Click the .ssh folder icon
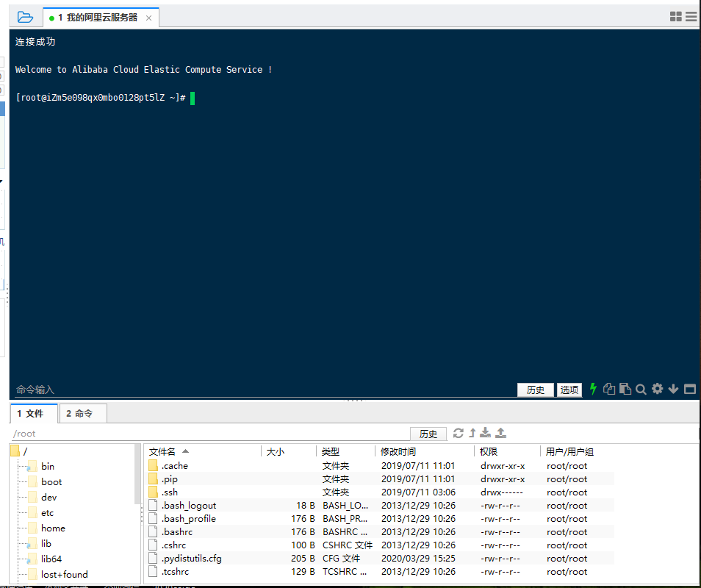 point(153,492)
